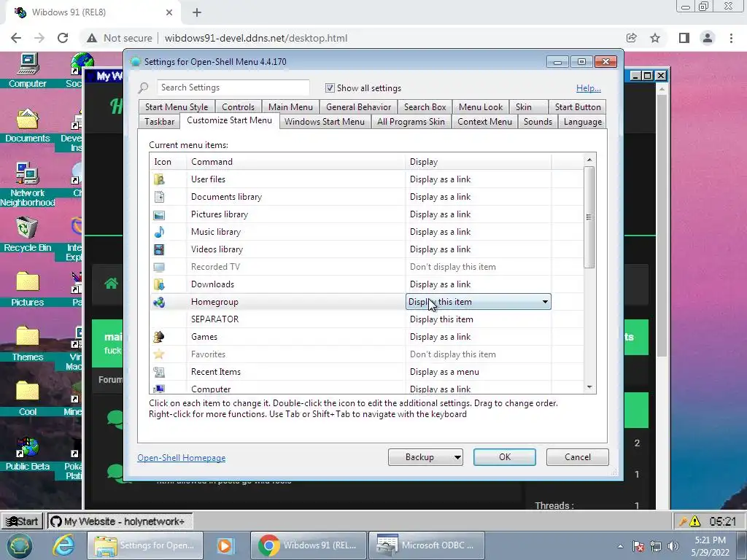The height and width of the screenshot is (560, 747).
Task: Click the Homegroup icon in list
Action: (159, 302)
